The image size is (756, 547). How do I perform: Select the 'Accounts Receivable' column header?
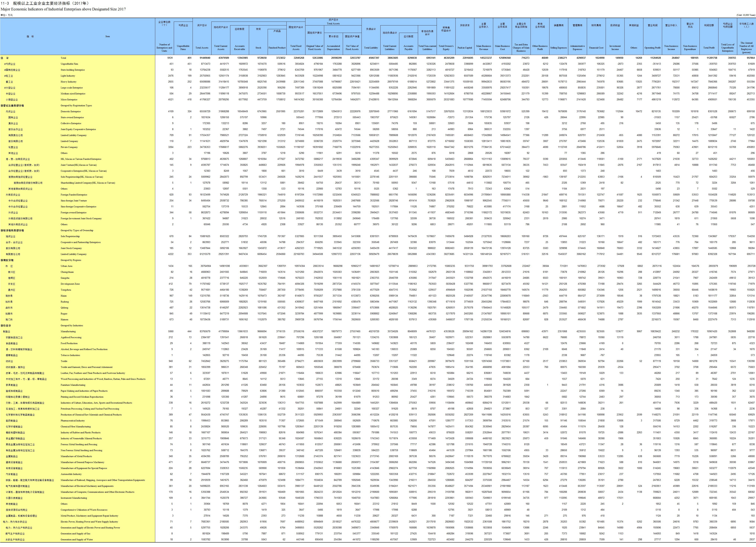(x=239, y=47)
